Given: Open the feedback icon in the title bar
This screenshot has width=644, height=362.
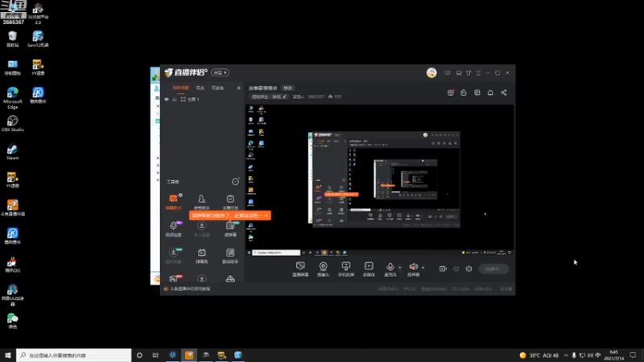Looking at the screenshot, I should (x=448, y=72).
